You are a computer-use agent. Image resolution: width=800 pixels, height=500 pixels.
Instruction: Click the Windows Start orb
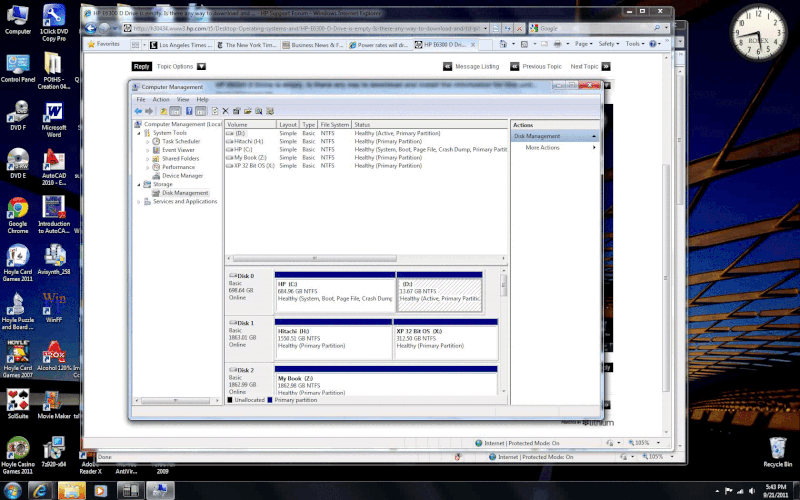(11, 490)
